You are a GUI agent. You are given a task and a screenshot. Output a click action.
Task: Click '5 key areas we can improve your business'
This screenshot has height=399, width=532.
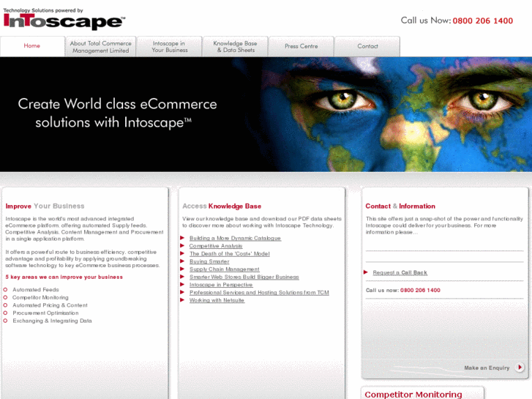click(64, 277)
